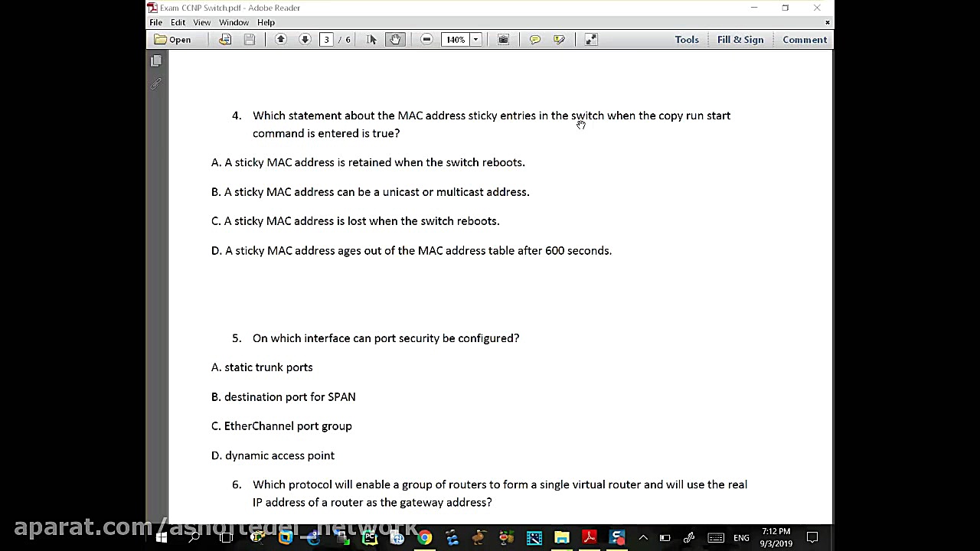Expand the zoom level dropdown arrow
Screen dimensions: 980x551
(x=475, y=40)
